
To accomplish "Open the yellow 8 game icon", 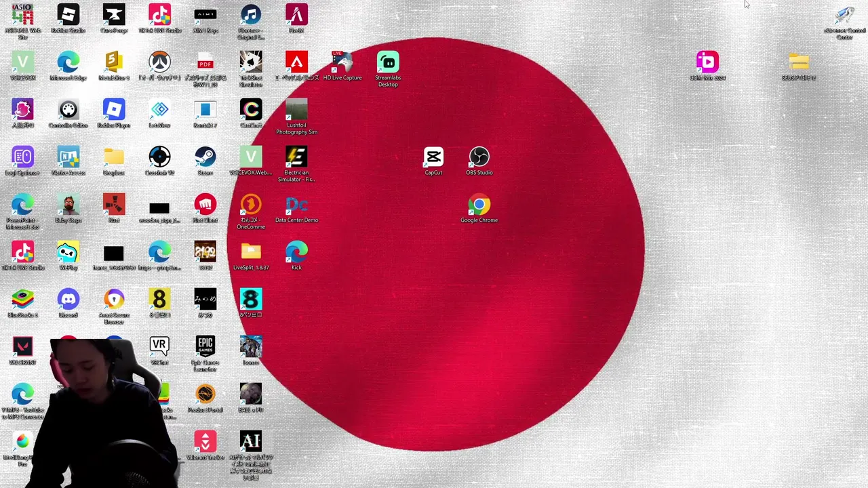I will (x=159, y=303).
